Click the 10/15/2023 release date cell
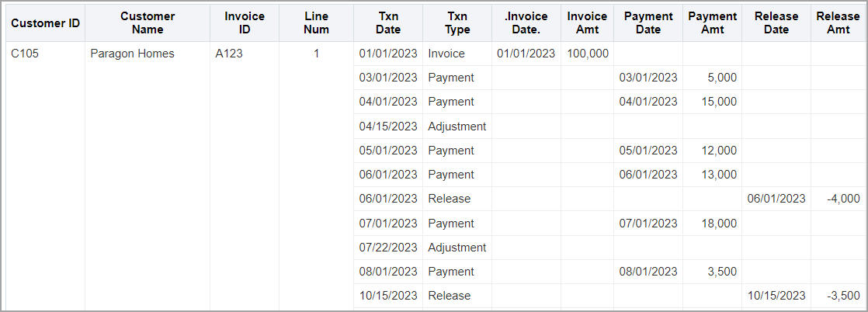 pyautogui.click(x=776, y=296)
